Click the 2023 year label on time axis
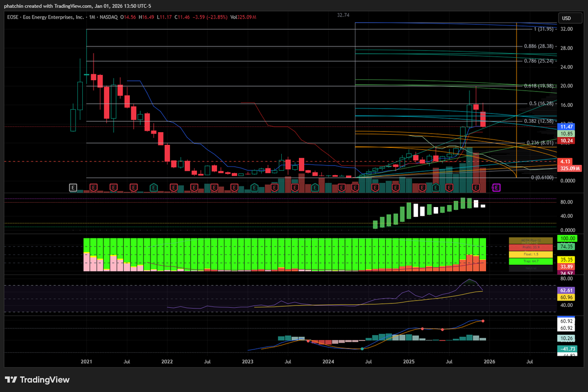This screenshot has height=392, width=588. 248,362
